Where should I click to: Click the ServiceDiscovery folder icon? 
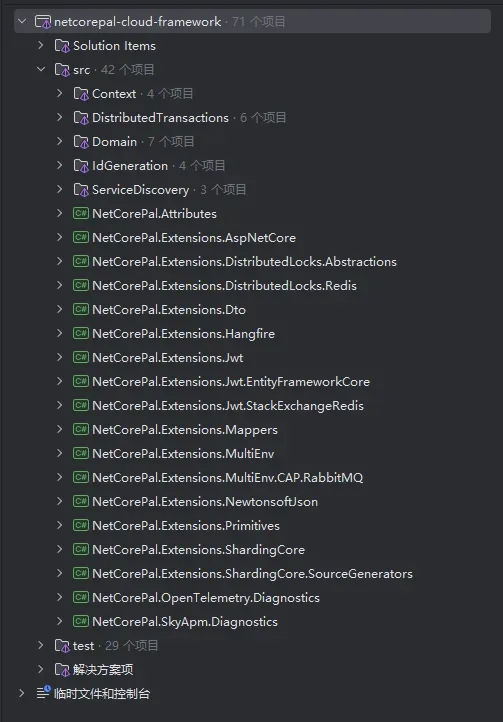click(81, 189)
